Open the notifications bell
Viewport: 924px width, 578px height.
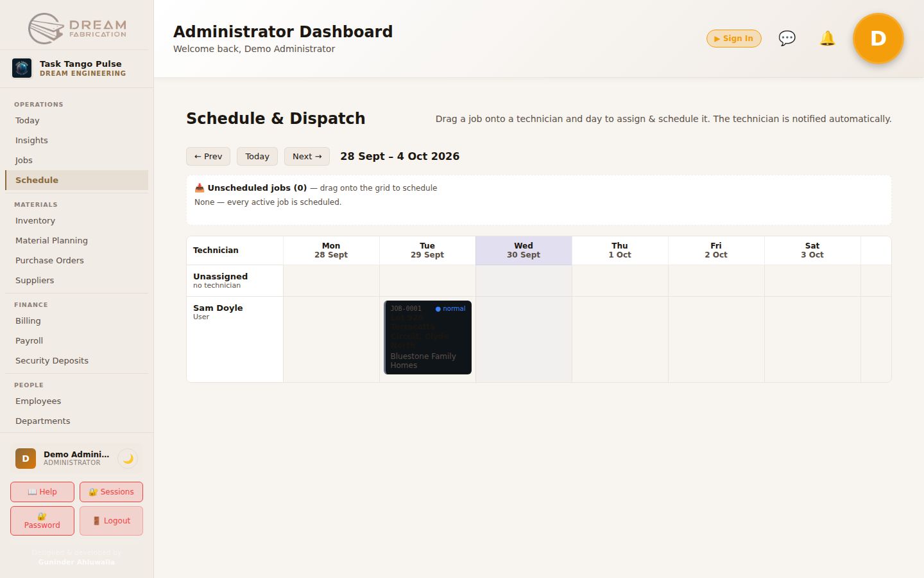[827, 39]
